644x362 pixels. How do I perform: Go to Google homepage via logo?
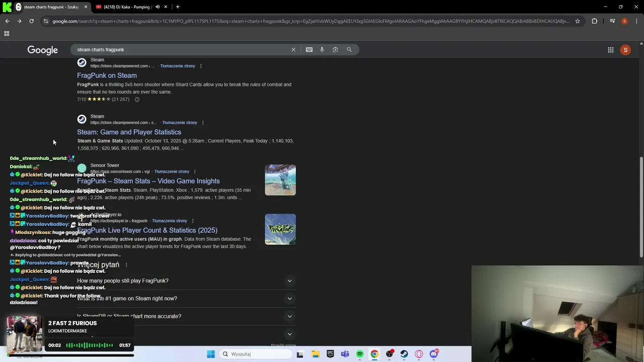43,50
